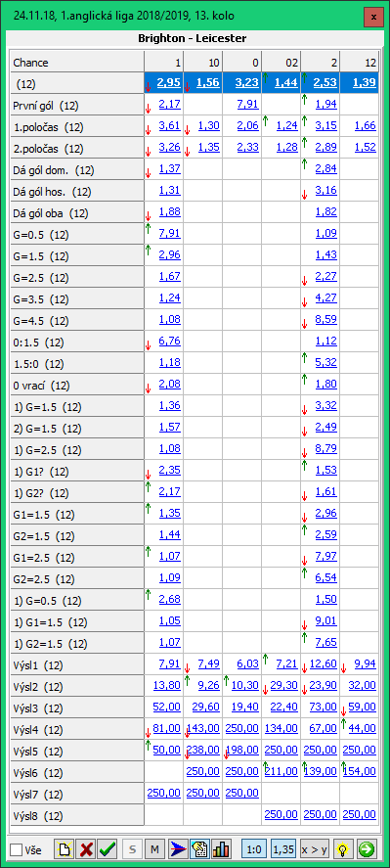Click 1) G=0.5 odds 2,68
390x868 pixels.
(x=169, y=600)
